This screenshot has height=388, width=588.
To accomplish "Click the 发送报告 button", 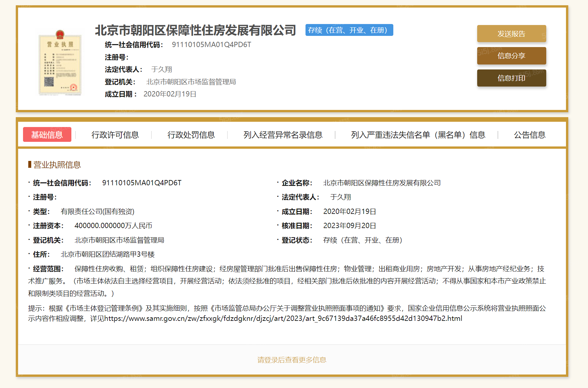I will 511,34.
